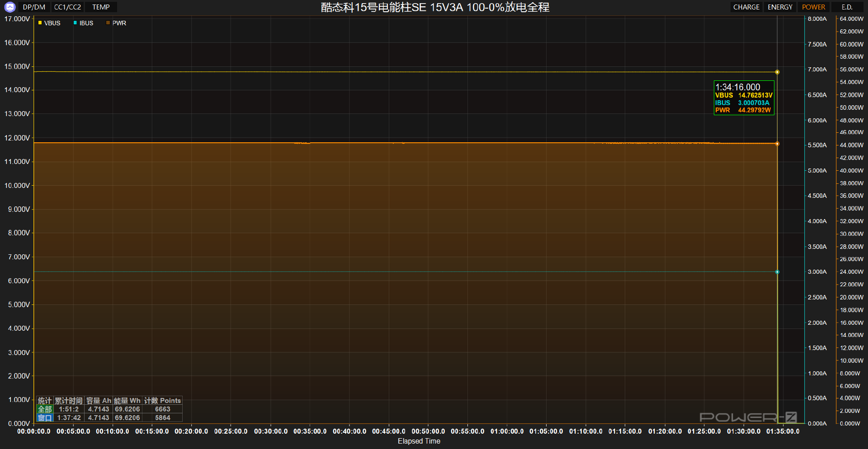This screenshot has height=449, width=868.
Task: Click the 01:35:00.0 time axis tick
Action: 783,431
